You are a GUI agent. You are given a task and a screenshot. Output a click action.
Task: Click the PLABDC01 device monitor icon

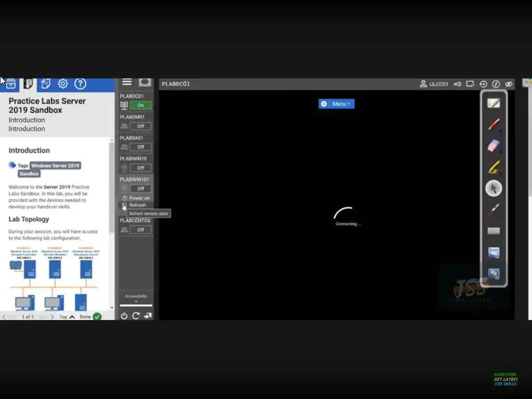(x=124, y=105)
